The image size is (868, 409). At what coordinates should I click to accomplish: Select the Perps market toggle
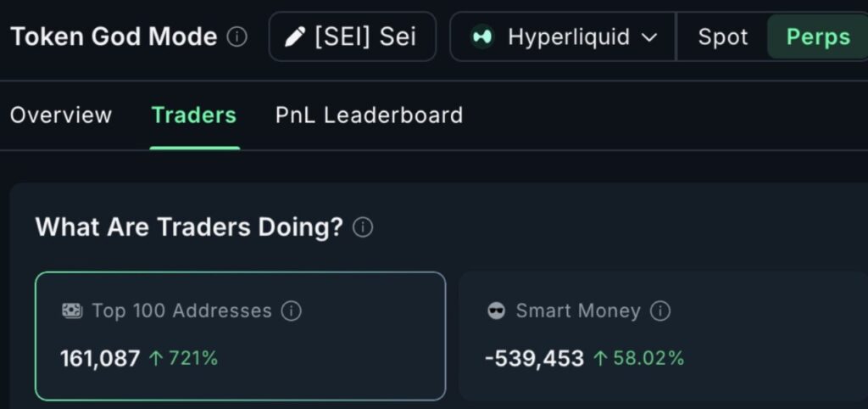[x=817, y=37]
